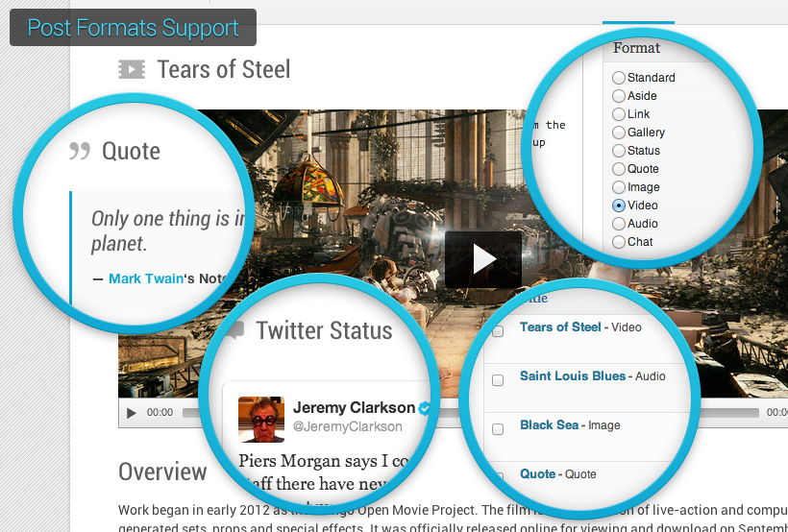Click the Post Formats Support label
The image size is (788, 532).
[133, 28]
